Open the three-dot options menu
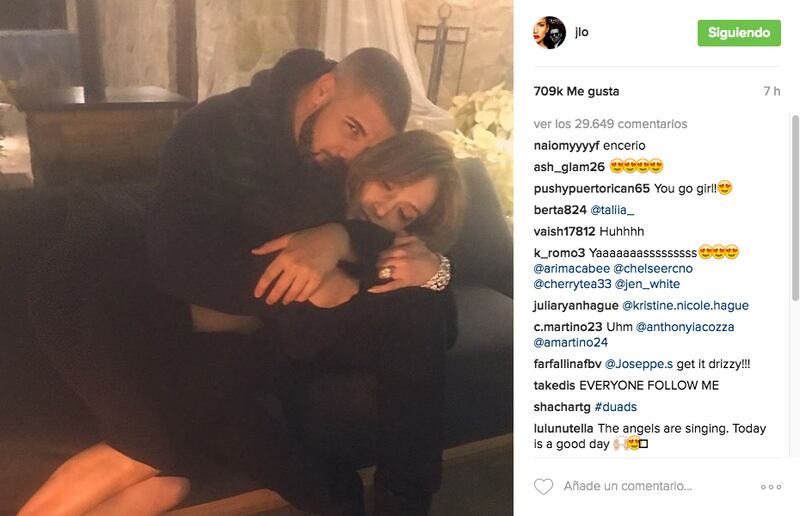 [x=771, y=487]
